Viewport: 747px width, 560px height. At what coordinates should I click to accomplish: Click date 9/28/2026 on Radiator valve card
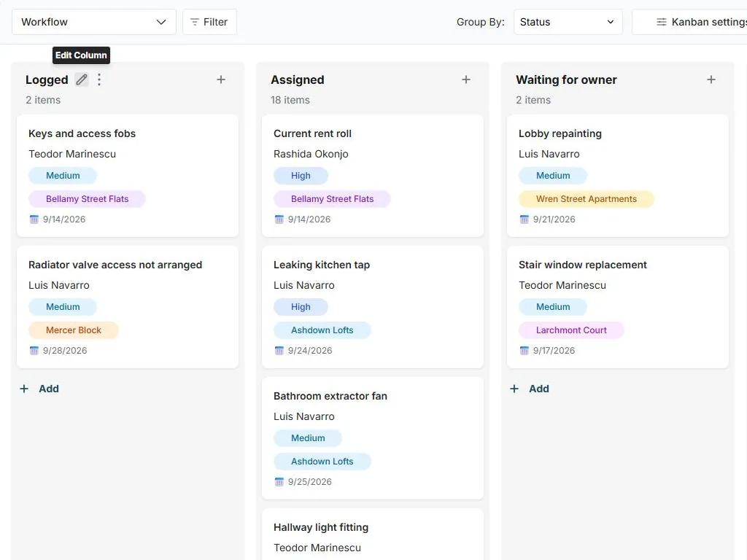tap(65, 351)
